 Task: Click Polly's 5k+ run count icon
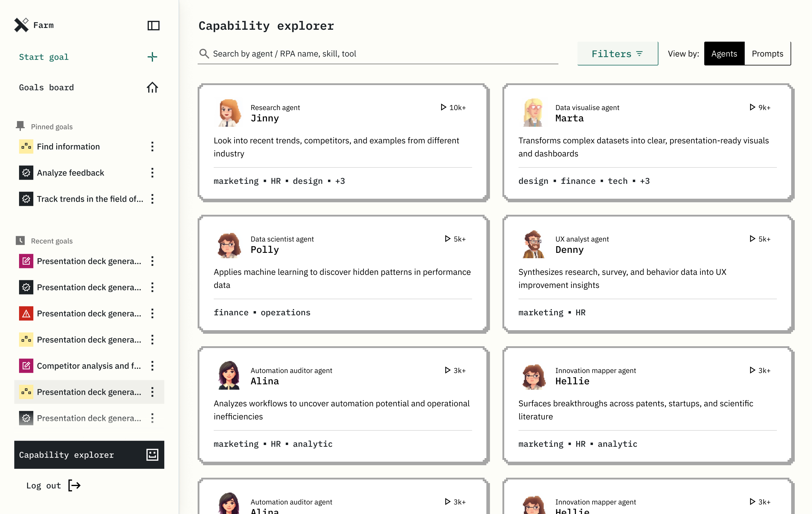click(x=447, y=239)
